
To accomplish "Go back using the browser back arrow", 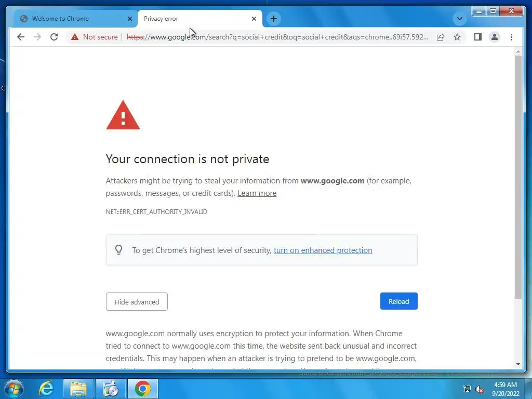I will (x=21, y=37).
